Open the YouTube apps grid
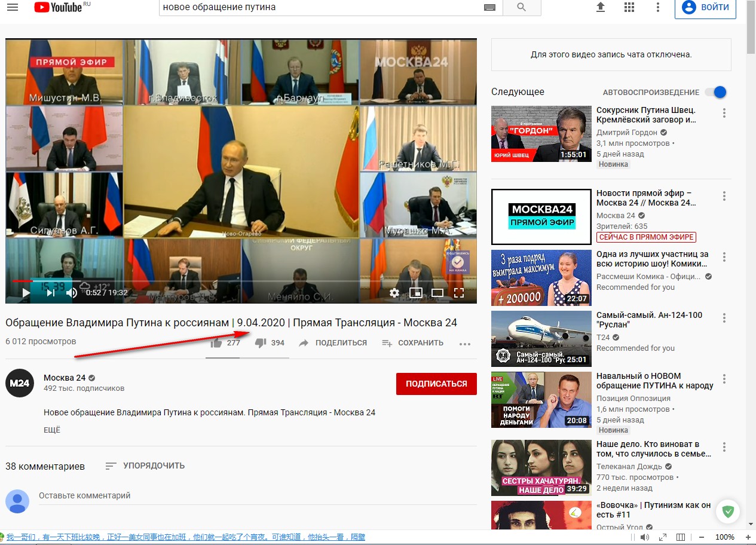 point(629,7)
